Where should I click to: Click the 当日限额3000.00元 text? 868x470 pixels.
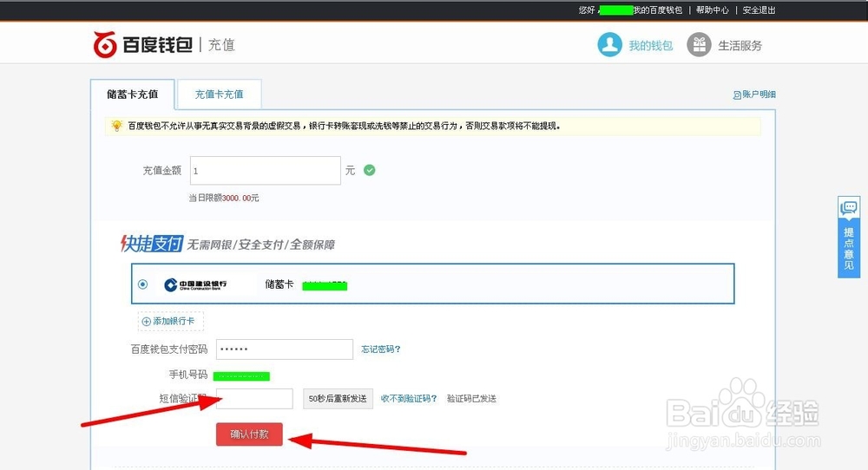pos(224,198)
